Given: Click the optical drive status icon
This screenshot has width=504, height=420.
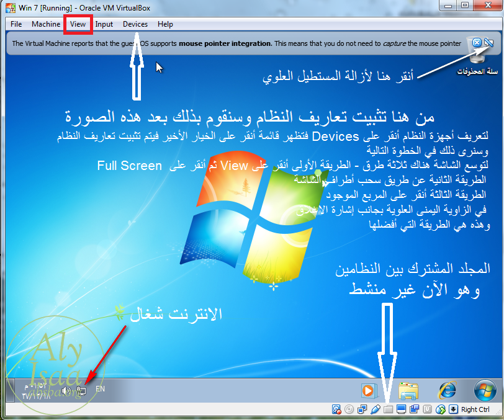Looking at the screenshot, I should point(349,409).
